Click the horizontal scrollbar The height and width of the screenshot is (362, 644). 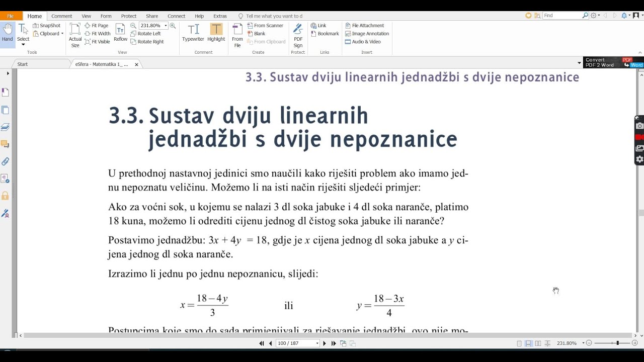tap(327, 335)
